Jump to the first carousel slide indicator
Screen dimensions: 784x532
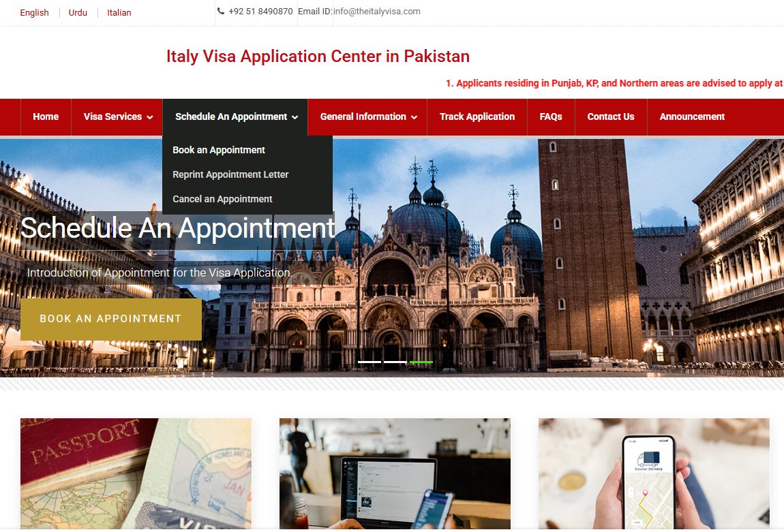(x=370, y=362)
